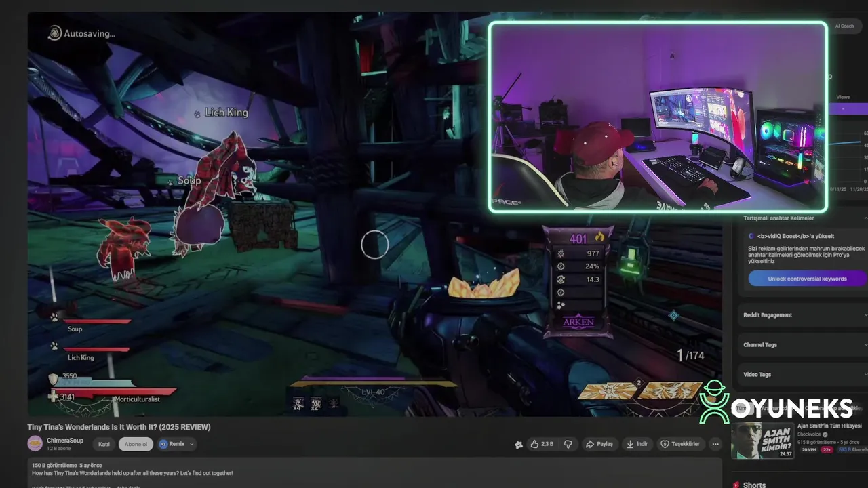Click the İndir download button
Viewport: 868px width, 488px height.
click(637, 444)
